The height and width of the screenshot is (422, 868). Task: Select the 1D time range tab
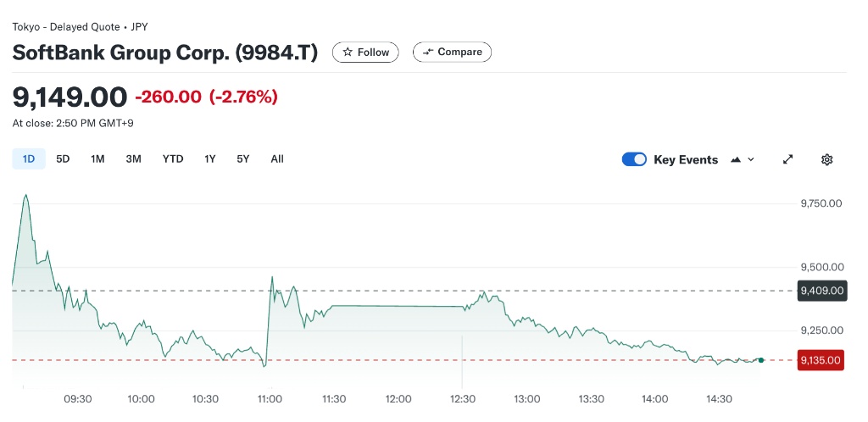coord(29,158)
